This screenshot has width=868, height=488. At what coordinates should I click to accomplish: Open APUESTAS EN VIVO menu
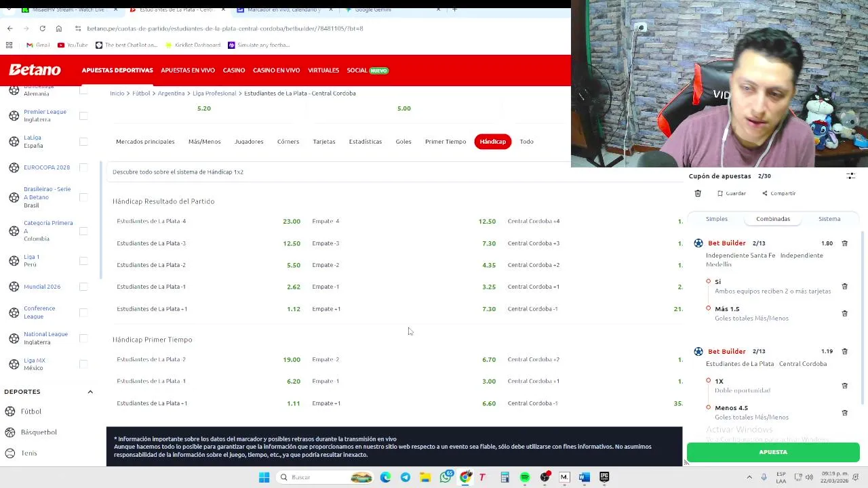tap(188, 70)
